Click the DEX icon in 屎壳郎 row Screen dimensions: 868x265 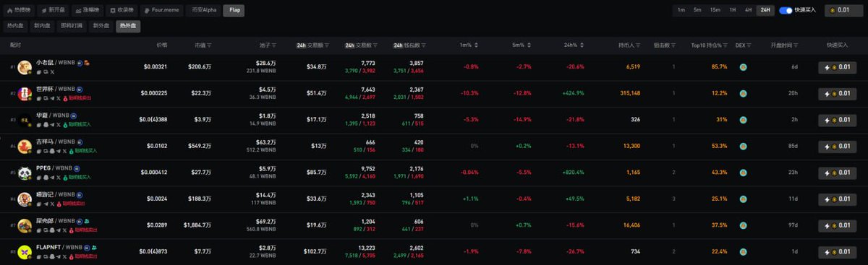(743, 225)
